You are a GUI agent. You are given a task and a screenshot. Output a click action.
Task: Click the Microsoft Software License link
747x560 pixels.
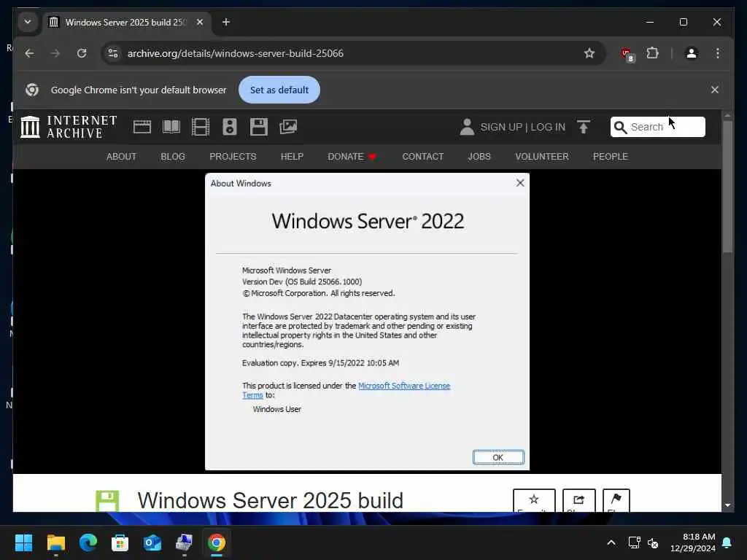404,386
